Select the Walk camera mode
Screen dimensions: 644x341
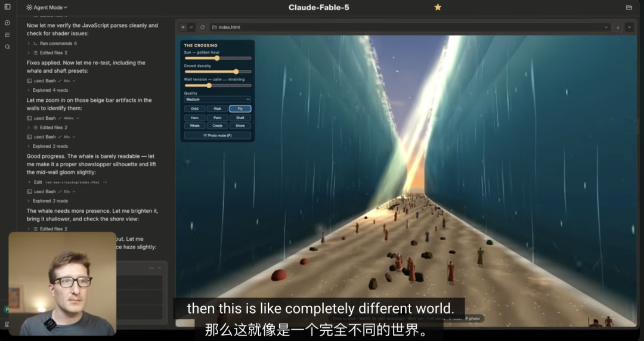click(x=217, y=108)
